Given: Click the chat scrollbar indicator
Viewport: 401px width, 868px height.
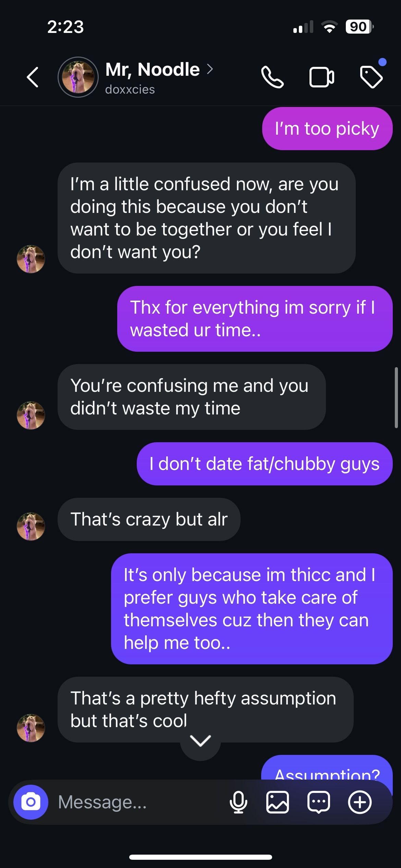Looking at the screenshot, I should (396, 398).
